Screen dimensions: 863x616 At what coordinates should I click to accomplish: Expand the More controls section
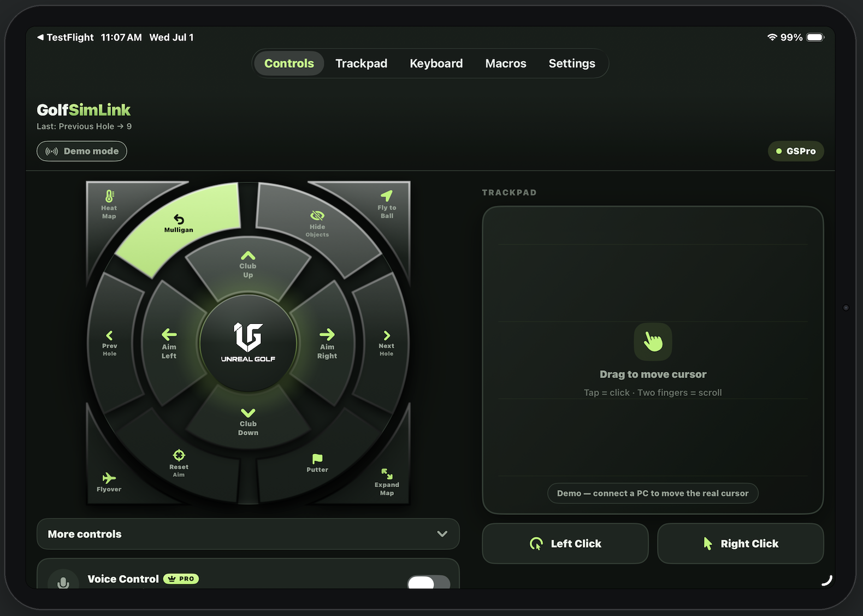pyautogui.click(x=248, y=534)
